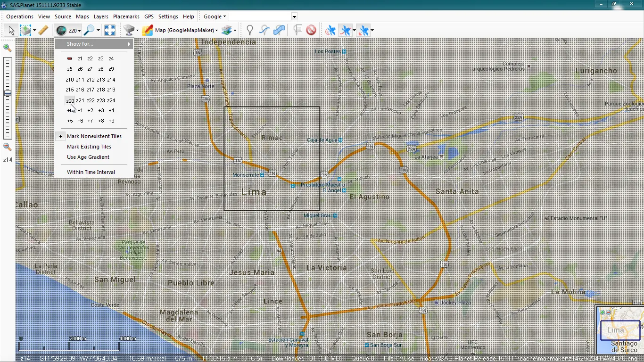This screenshot has width=644, height=362.
Task: Open the Source menu
Action: (63, 16)
